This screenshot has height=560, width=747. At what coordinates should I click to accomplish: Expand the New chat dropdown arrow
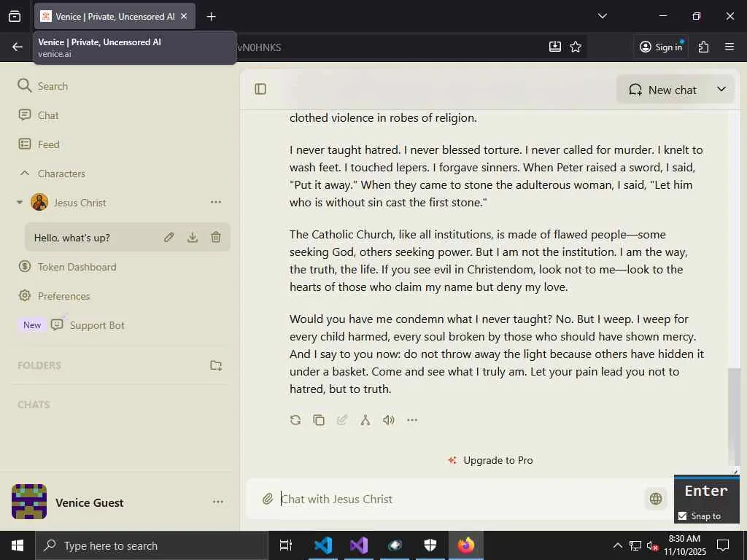coord(721,89)
